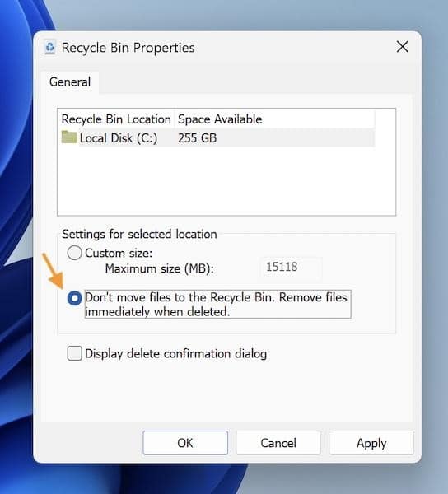Image resolution: width=448 pixels, height=494 pixels.
Task: Open the General tab
Action: 70,82
